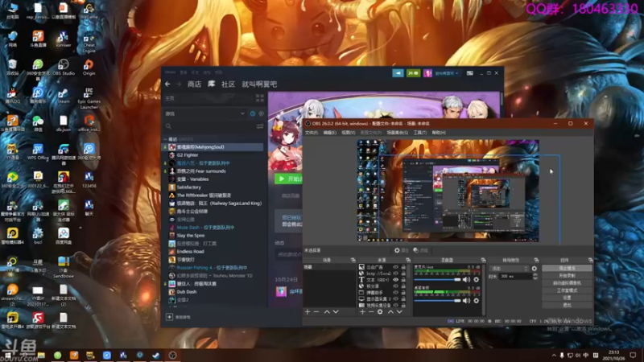
Task: Pop out OBS audio mixer dock
Action: coord(483,260)
